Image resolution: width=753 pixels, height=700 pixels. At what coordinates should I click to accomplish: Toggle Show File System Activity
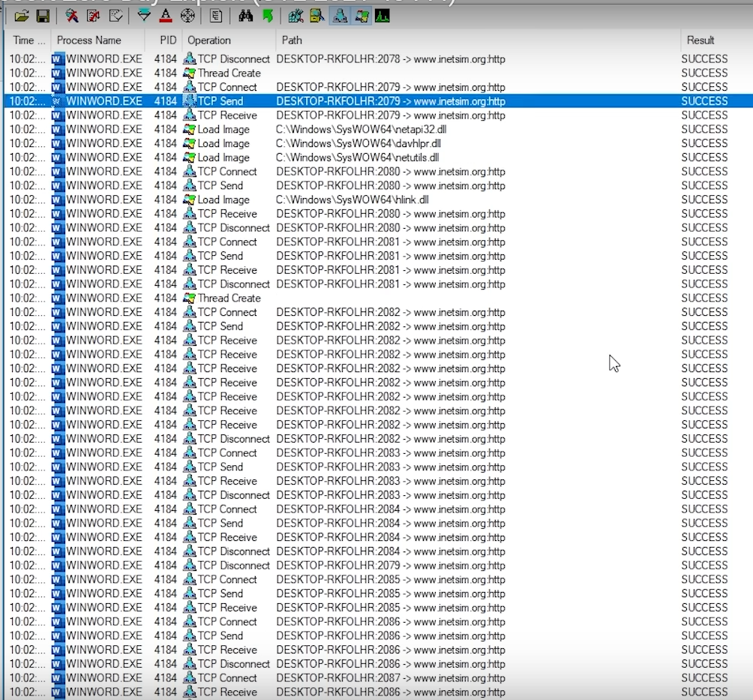point(317,17)
